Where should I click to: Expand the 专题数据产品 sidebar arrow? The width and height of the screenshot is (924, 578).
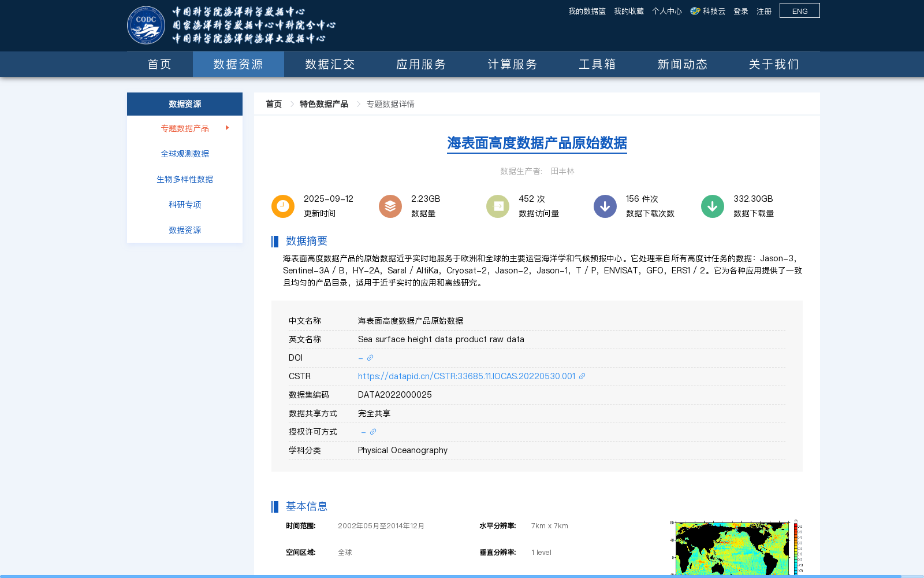[228, 128]
